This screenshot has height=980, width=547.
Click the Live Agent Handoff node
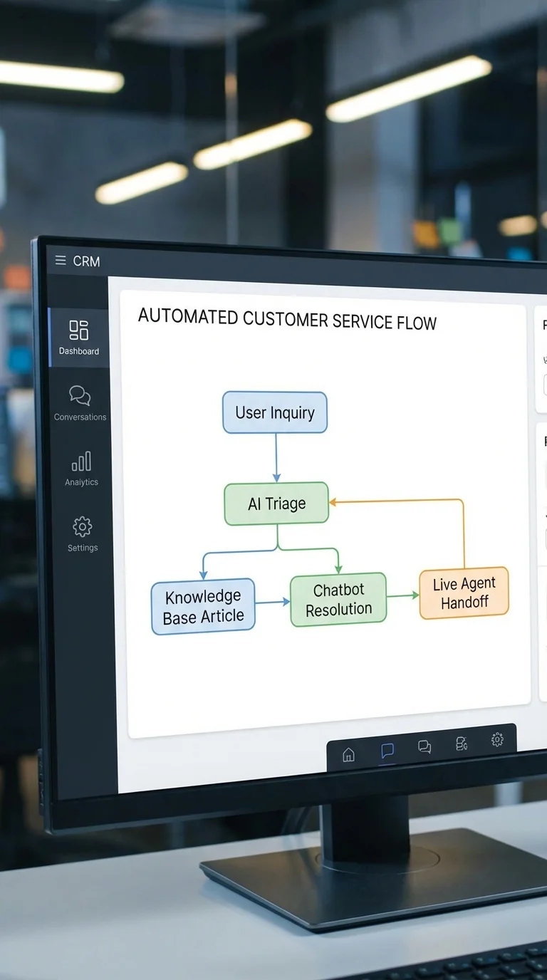464,593
